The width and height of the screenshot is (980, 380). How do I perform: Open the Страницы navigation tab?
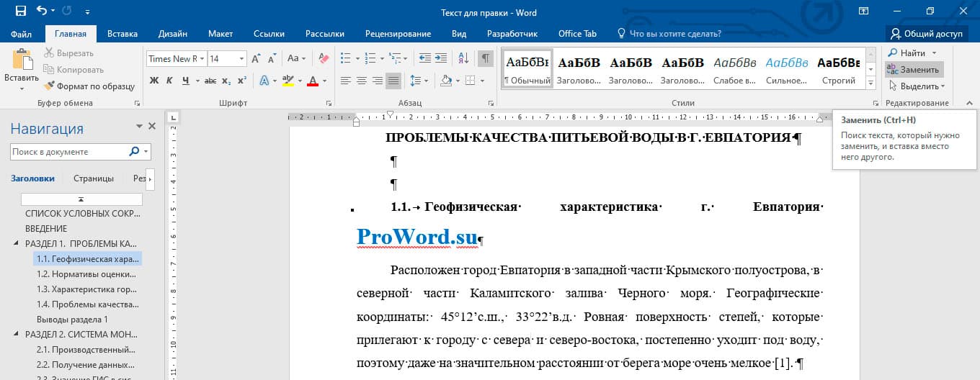pyautogui.click(x=94, y=178)
